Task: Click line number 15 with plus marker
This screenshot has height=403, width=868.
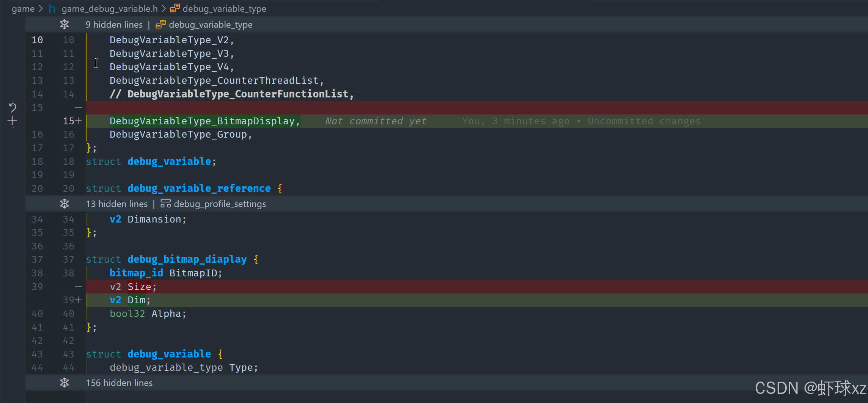Action: 72,121
